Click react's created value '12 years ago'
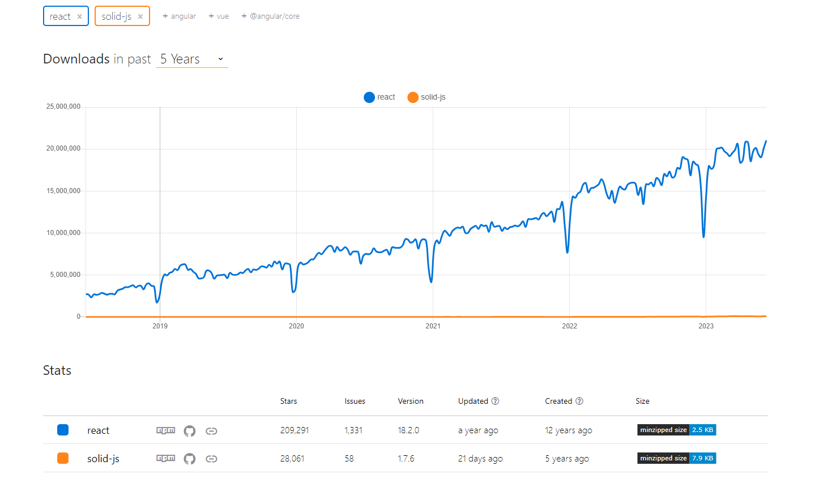The image size is (819, 504). 569,430
